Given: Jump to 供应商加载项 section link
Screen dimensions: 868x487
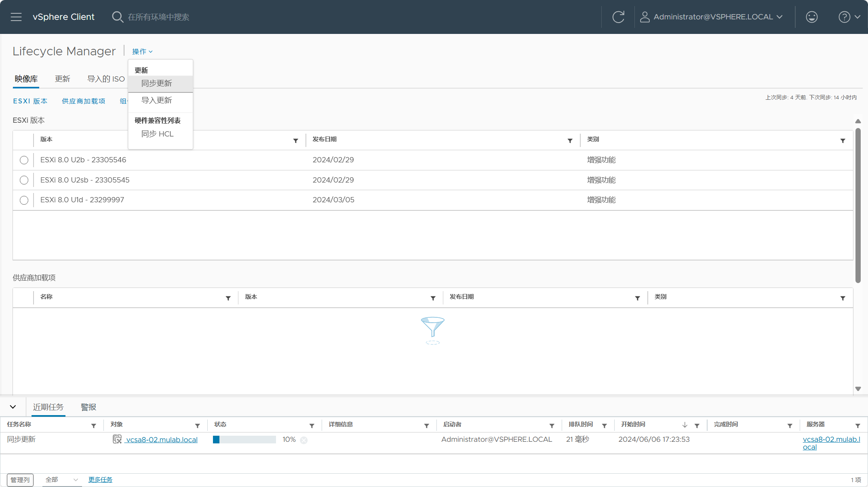Looking at the screenshot, I should tap(84, 101).
